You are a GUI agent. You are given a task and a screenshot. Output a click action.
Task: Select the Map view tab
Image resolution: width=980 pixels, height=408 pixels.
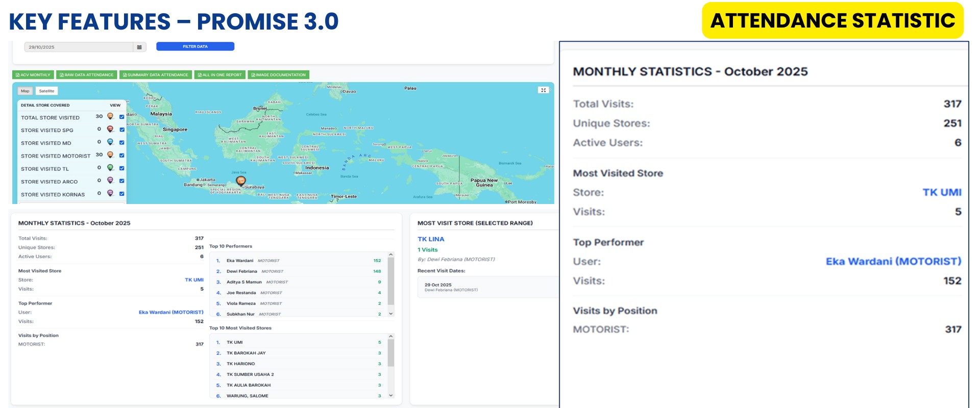[x=25, y=91]
